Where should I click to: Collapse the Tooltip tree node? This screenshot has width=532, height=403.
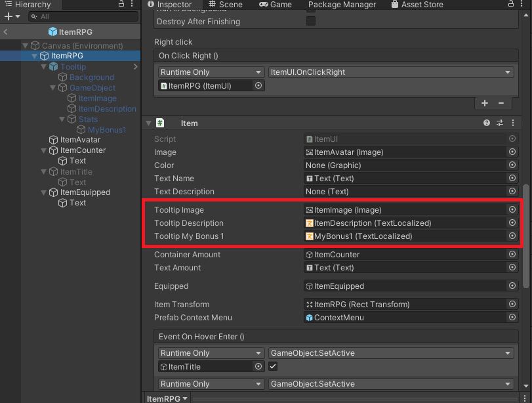[43, 66]
